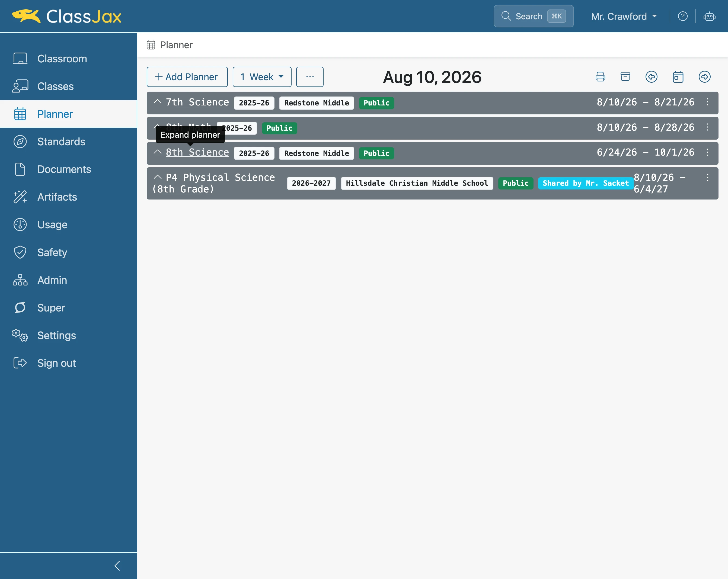728x579 pixels.
Task: Click the Super sidebar label
Action: tap(51, 307)
